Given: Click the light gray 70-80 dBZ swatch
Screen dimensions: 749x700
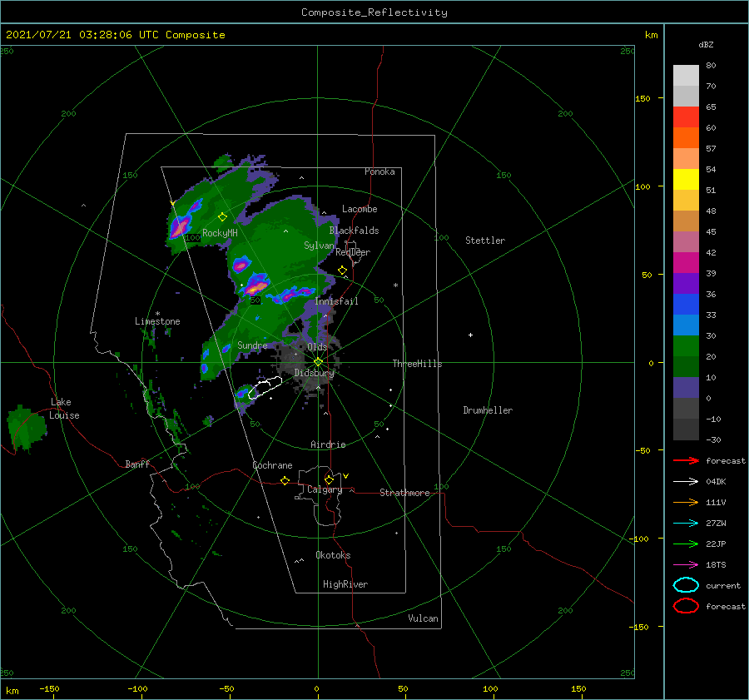Looking at the screenshot, I should pos(686,76).
